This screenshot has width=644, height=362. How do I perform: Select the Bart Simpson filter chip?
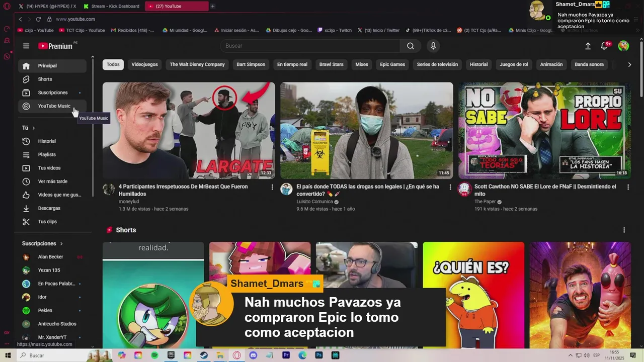pyautogui.click(x=251, y=64)
